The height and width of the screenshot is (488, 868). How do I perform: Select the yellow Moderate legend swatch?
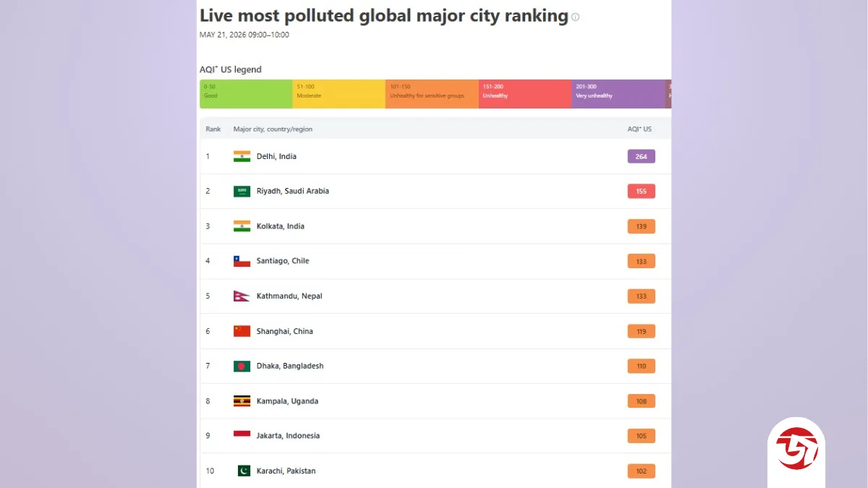coord(339,94)
